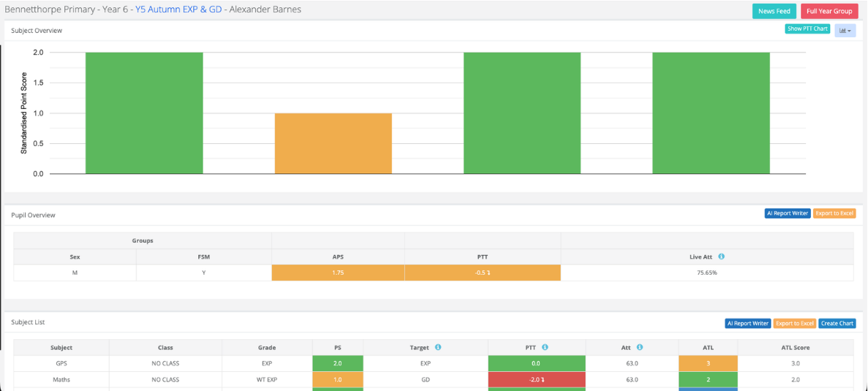This screenshot has width=868, height=391.
Task: Click the GPS grade EXP cell
Action: 267,363
